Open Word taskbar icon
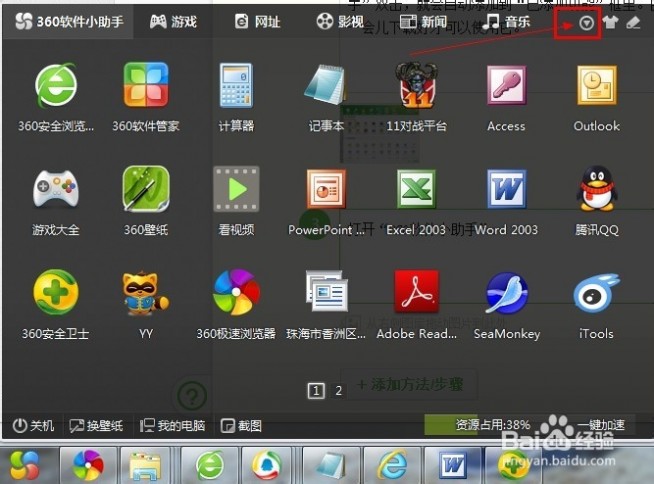 (453, 465)
